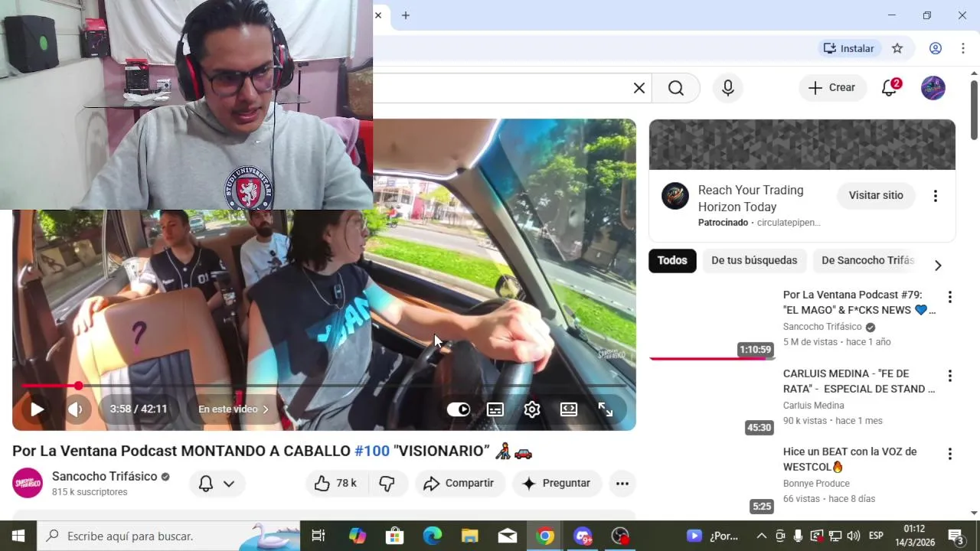This screenshot has height=551, width=980.
Task: Visit the sponsored site
Action: (876, 195)
